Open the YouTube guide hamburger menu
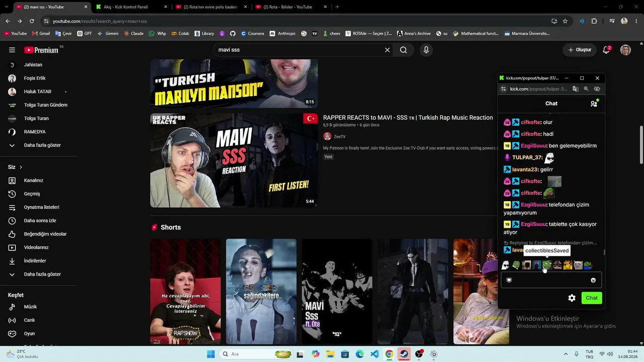Screen dimensions: 644x362 pos(12,50)
